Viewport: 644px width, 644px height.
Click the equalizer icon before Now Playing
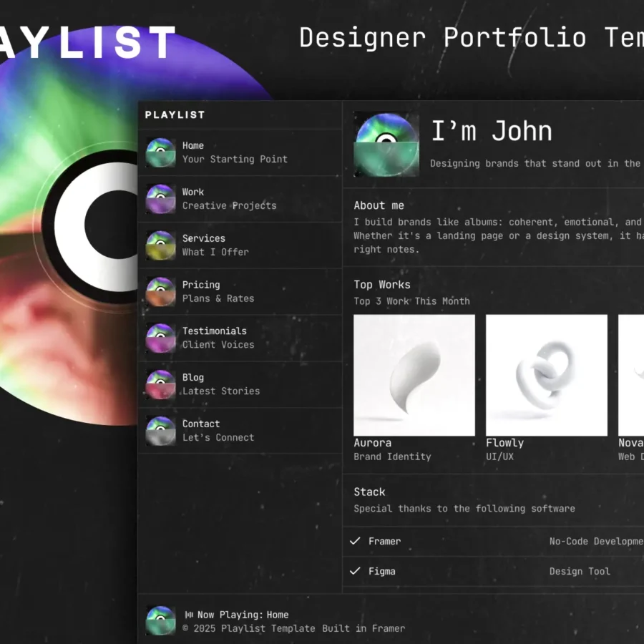[x=189, y=615]
